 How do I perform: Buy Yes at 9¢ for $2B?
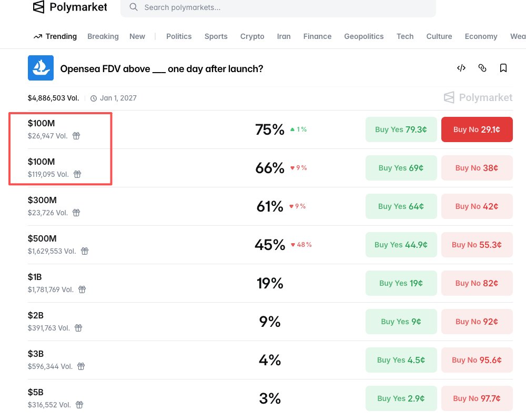401,321
